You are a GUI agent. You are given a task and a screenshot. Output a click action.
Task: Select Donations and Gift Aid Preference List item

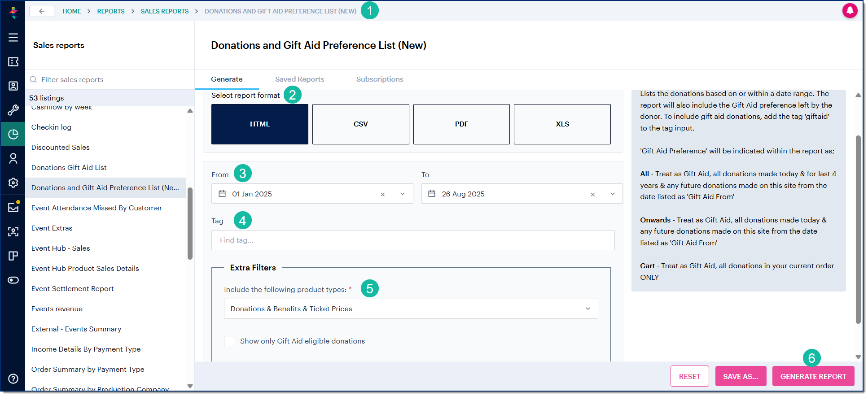click(x=105, y=187)
